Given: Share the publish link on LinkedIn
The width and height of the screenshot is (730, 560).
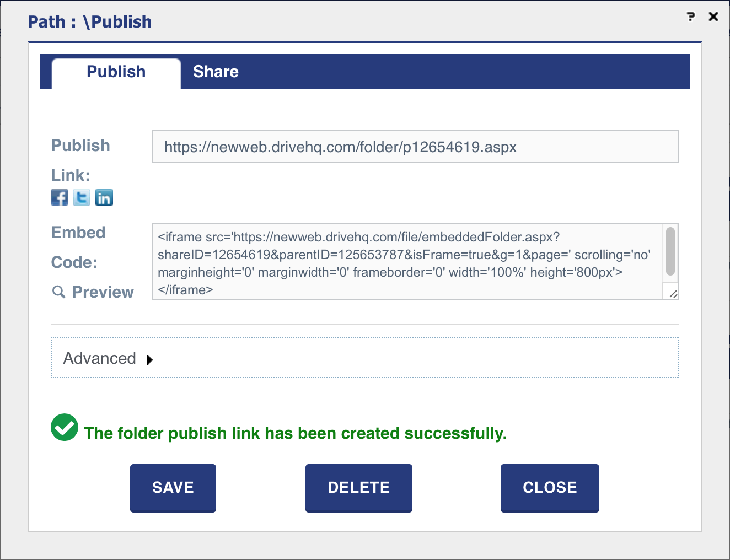Looking at the screenshot, I should point(104,197).
